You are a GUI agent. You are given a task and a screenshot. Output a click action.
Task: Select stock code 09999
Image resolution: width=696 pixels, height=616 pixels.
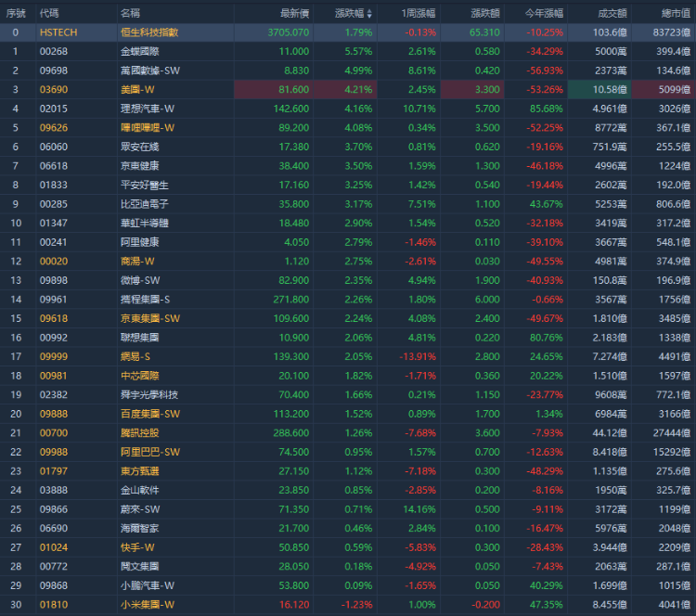tap(54, 357)
